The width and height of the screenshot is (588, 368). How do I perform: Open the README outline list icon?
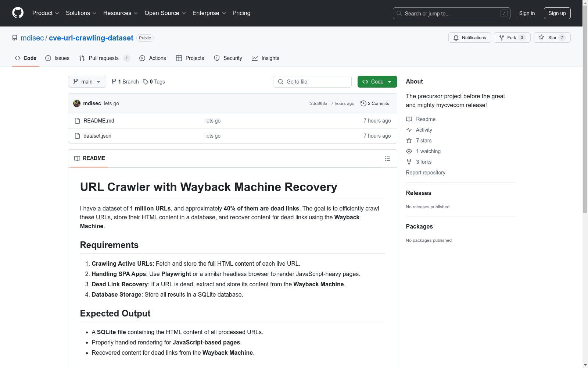click(x=388, y=159)
